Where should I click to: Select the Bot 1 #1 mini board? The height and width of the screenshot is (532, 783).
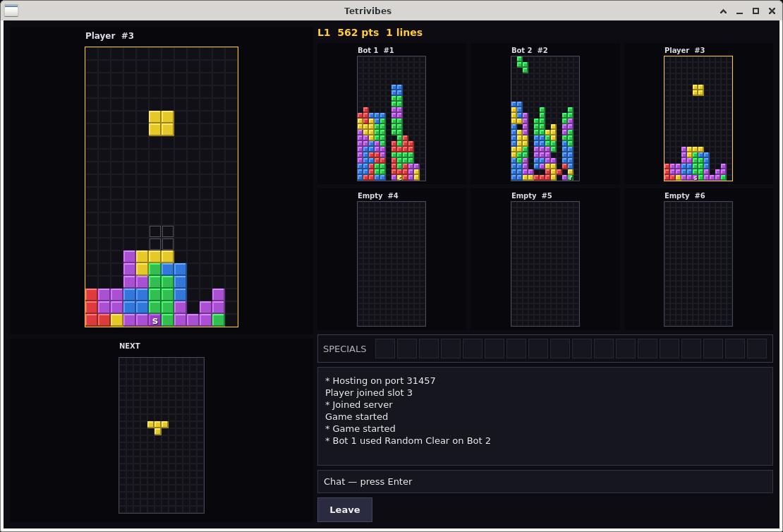tap(391, 119)
